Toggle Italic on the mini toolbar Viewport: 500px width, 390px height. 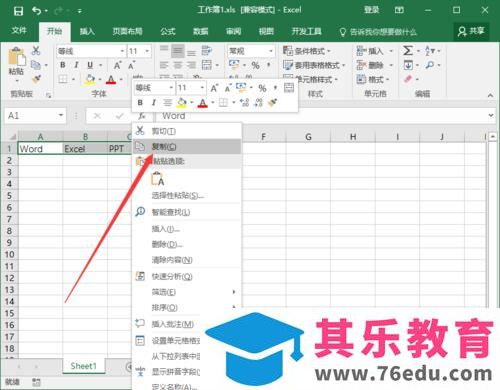coord(154,103)
